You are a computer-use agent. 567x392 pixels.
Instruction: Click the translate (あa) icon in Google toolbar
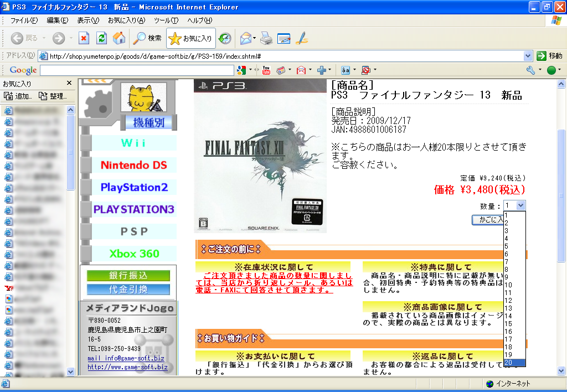click(346, 70)
